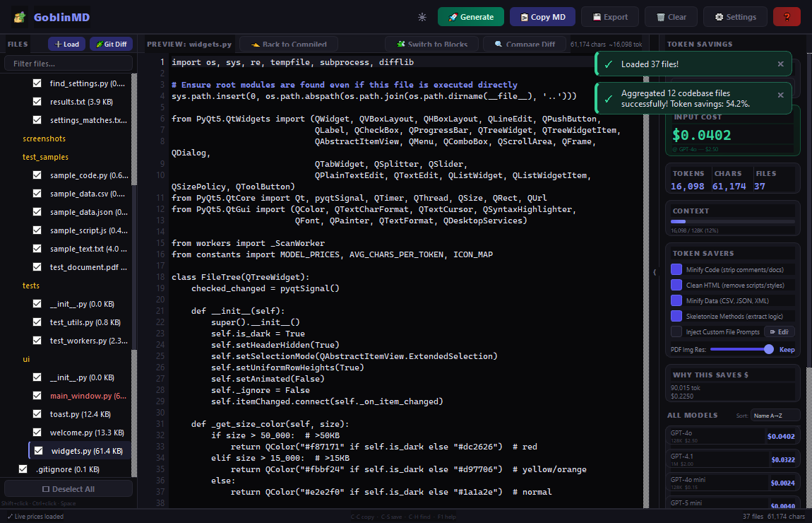Click the Git Diff button
This screenshot has height=523, width=812.
112,44
